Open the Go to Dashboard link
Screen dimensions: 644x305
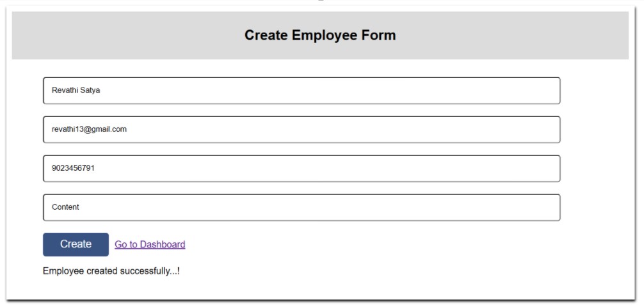(x=150, y=244)
